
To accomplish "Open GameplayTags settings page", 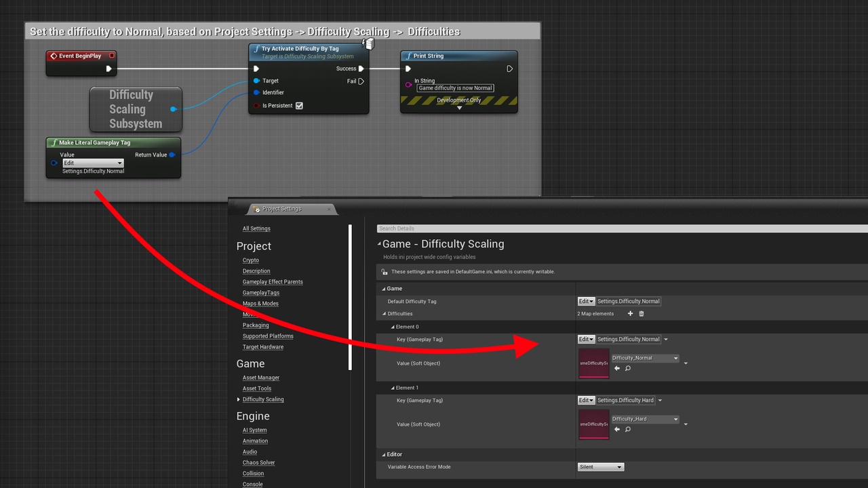I will pos(261,293).
